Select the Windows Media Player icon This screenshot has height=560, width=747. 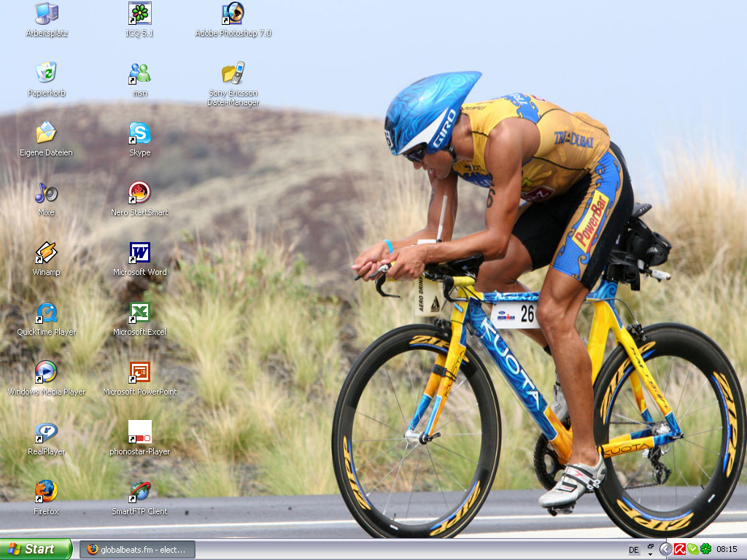[x=47, y=372]
